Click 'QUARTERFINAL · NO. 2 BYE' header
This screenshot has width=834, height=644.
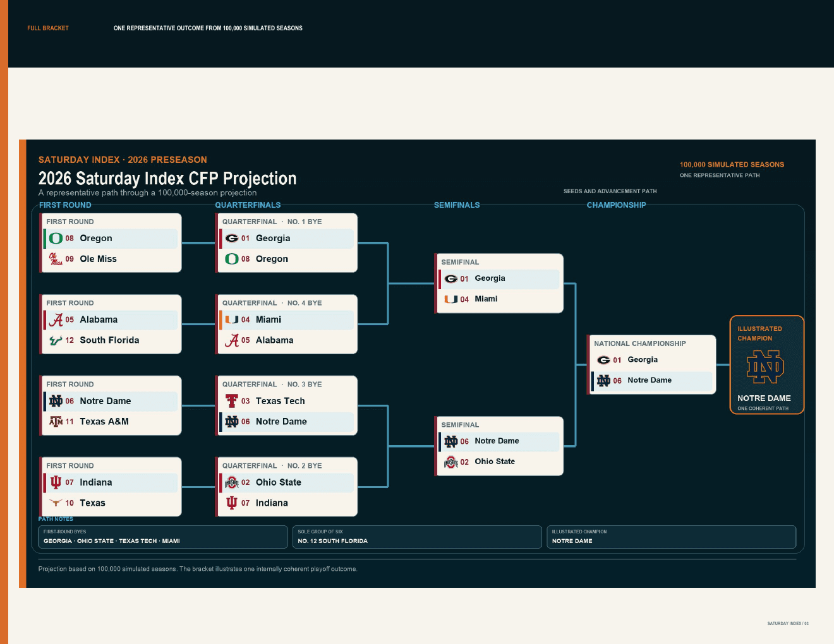point(272,466)
